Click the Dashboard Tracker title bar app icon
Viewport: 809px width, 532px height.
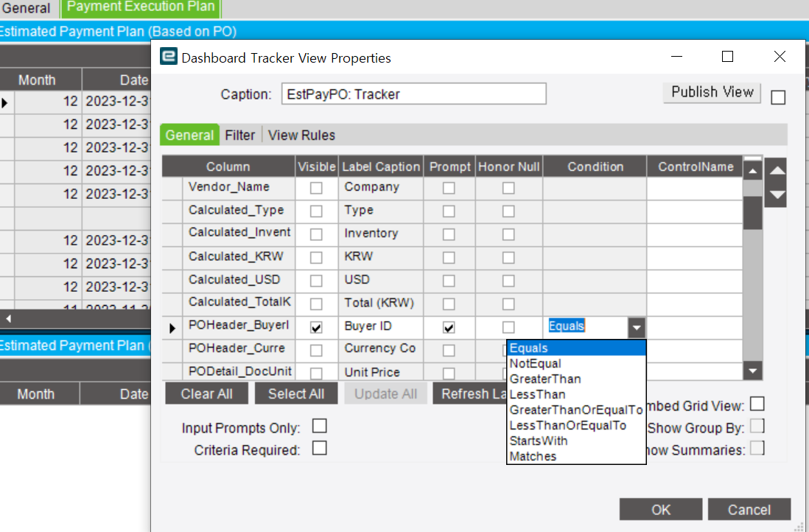168,56
